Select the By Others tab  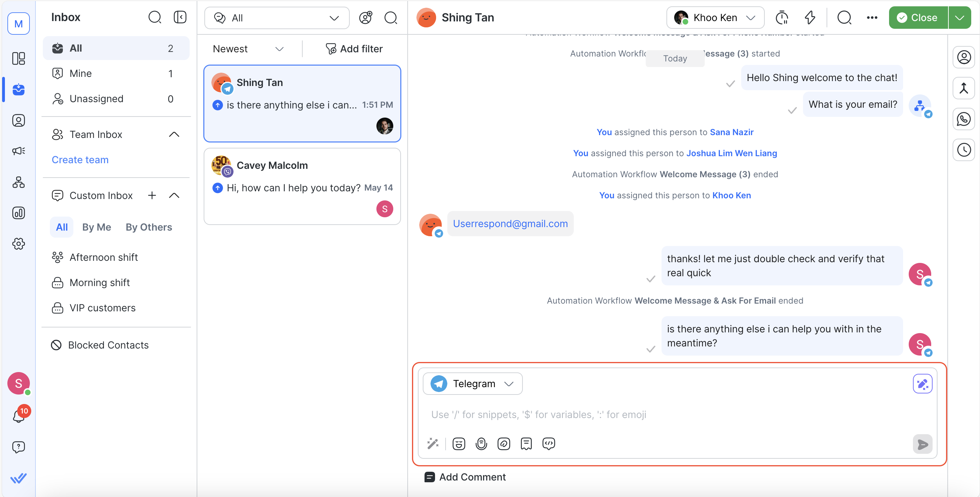[x=149, y=227]
